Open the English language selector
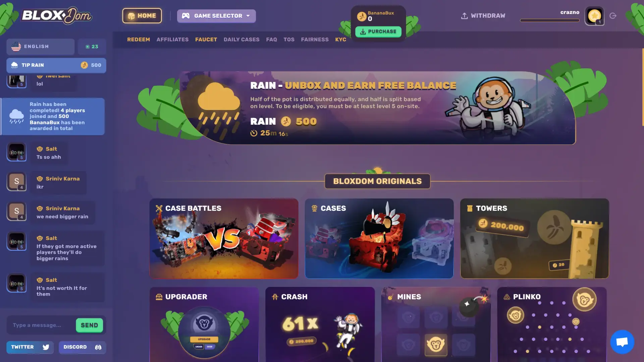Viewport: 644px width, 362px height. click(x=40, y=47)
